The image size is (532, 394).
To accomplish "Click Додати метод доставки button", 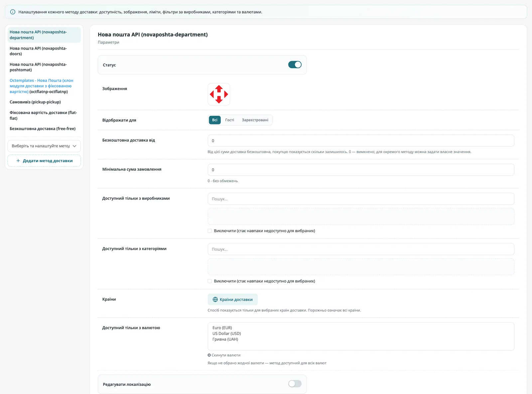I will [44, 161].
